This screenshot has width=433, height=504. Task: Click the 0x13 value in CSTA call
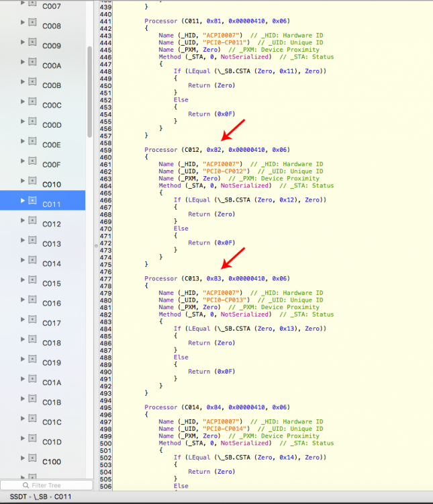click(x=287, y=329)
